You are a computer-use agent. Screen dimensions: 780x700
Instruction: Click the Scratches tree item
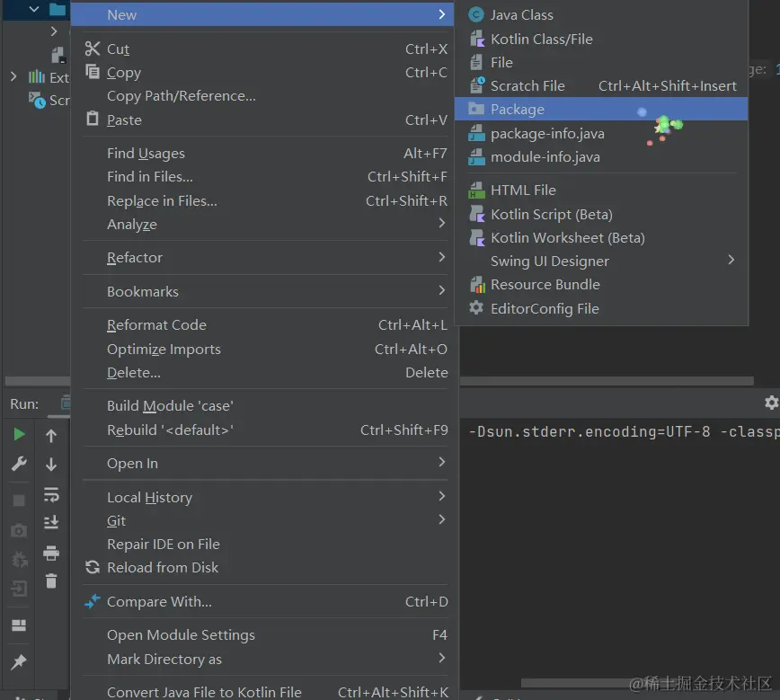49,100
